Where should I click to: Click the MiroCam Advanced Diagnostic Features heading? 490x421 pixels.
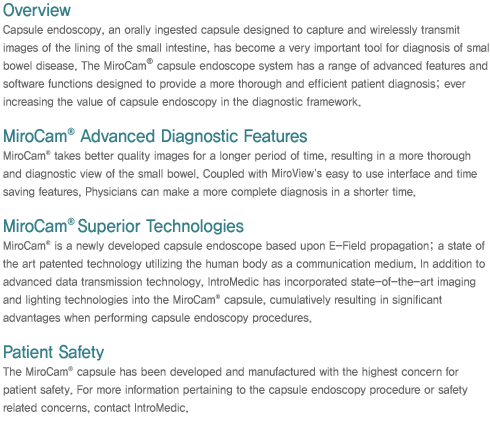(x=155, y=136)
